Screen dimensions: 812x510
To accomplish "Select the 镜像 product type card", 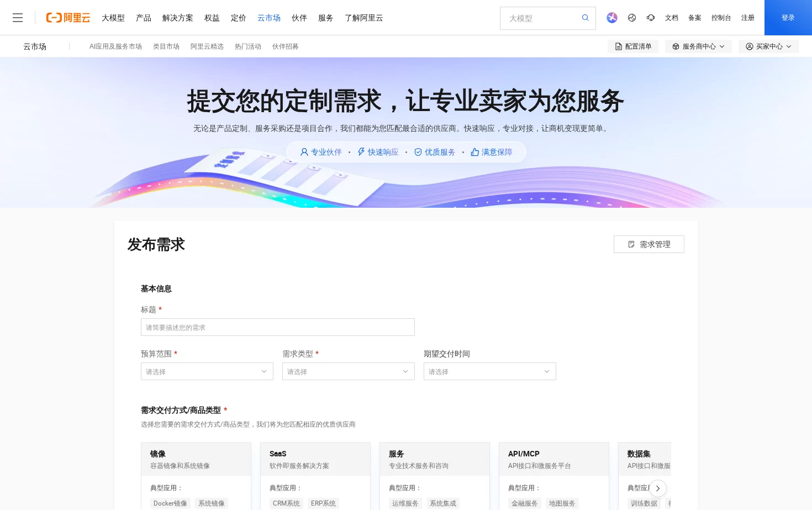I will point(196,476).
